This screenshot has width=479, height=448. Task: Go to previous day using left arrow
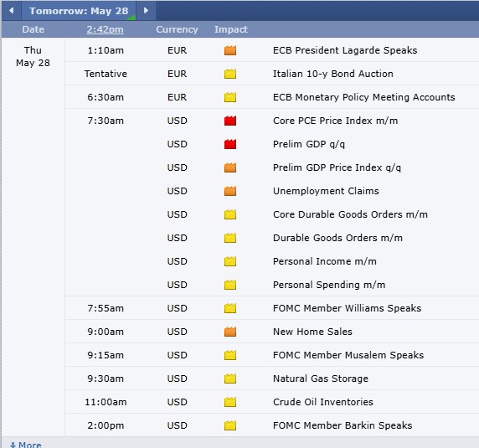[11, 11]
